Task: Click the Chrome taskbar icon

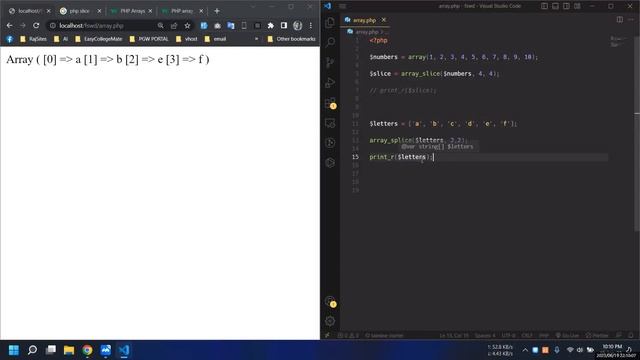Action: 87,350
